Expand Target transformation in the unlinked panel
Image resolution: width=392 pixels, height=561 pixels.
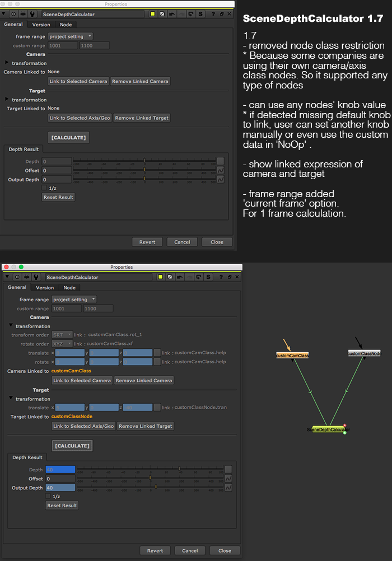click(x=7, y=99)
